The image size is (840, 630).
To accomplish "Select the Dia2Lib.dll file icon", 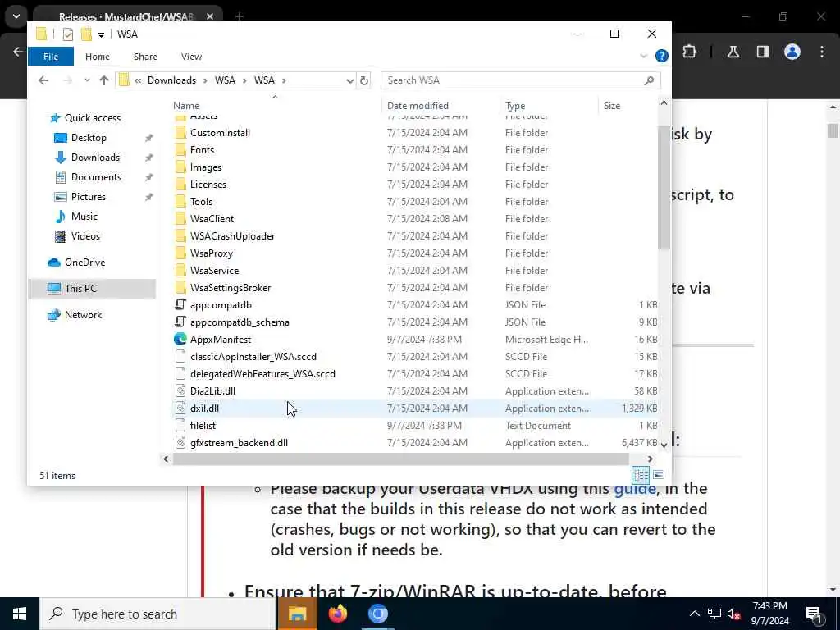I will [180, 391].
